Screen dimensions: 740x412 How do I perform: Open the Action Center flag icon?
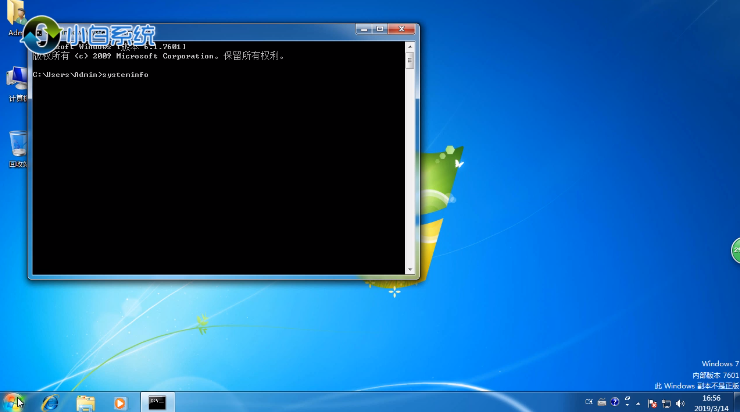pos(653,403)
